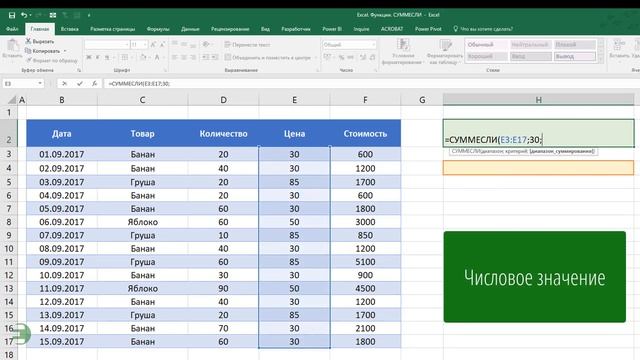Apply the Хороший cell style

pyautogui.click(x=487, y=56)
